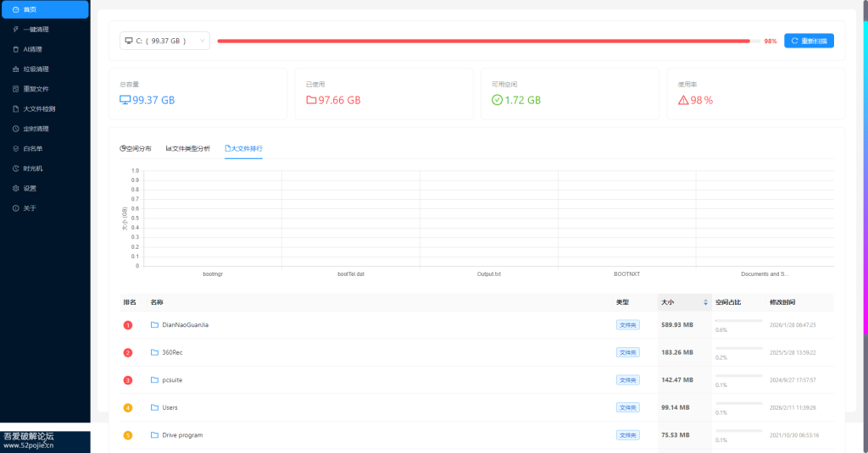
Task: Click the red disk usage progress bar
Action: pyautogui.click(x=483, y=41)
